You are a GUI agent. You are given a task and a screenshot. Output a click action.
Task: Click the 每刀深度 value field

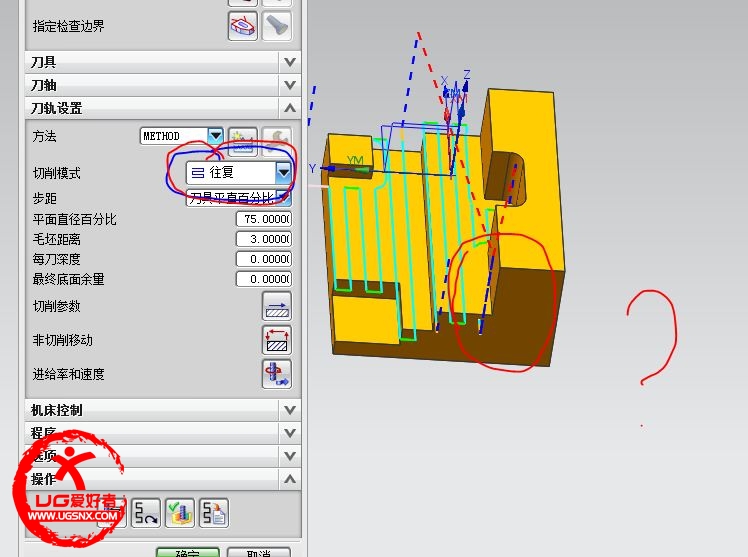(264, 259)
